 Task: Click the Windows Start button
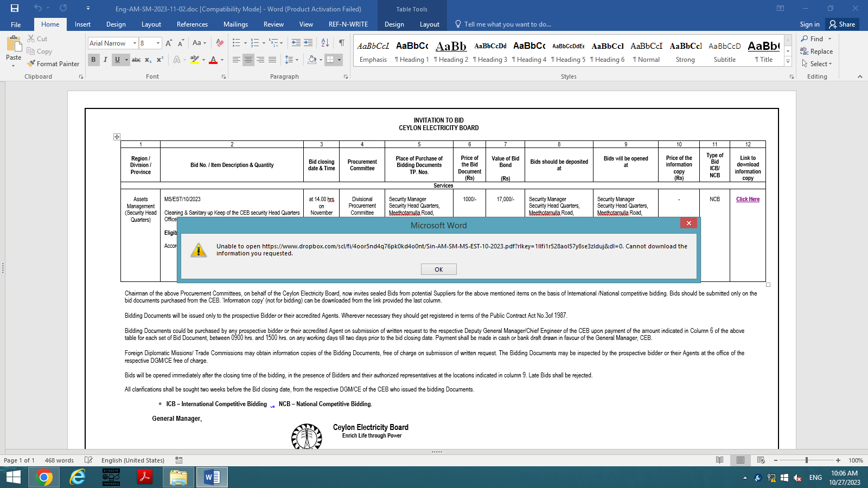[x=13, y=477]
